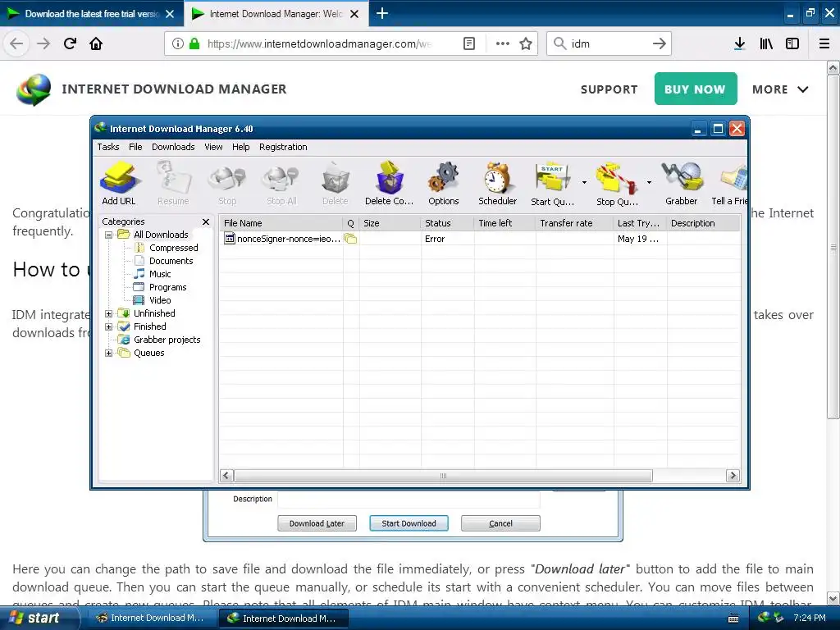The height and width of the screenshot is (630, 840).
Task: Open the Start Queue dropdown arrow
Action: (x=584, y=183)
